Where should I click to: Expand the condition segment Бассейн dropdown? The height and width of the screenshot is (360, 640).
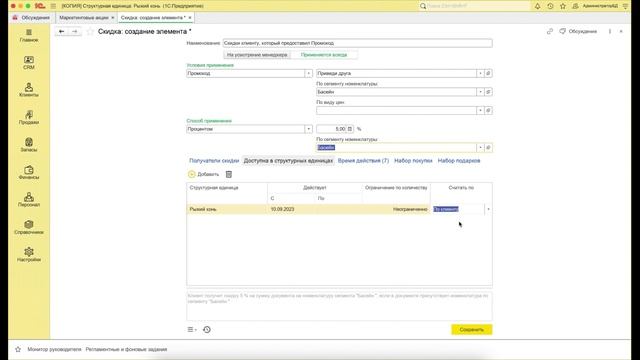click(480, 92)
